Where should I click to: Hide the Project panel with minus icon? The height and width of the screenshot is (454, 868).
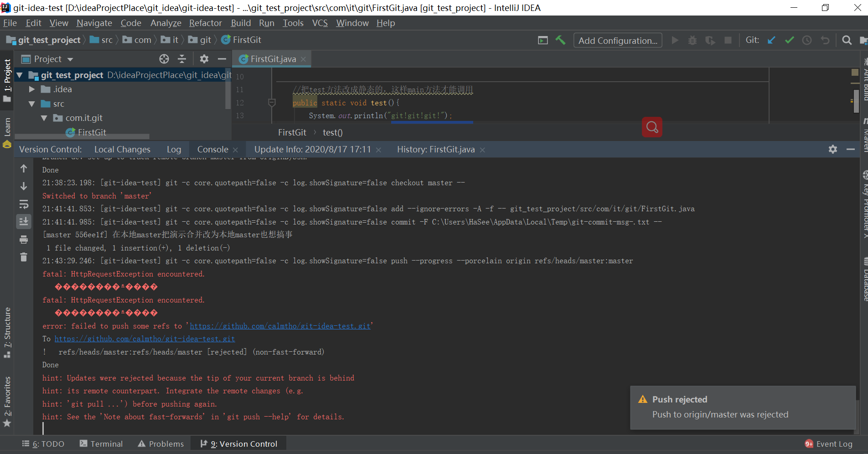[x=222, y=59]
